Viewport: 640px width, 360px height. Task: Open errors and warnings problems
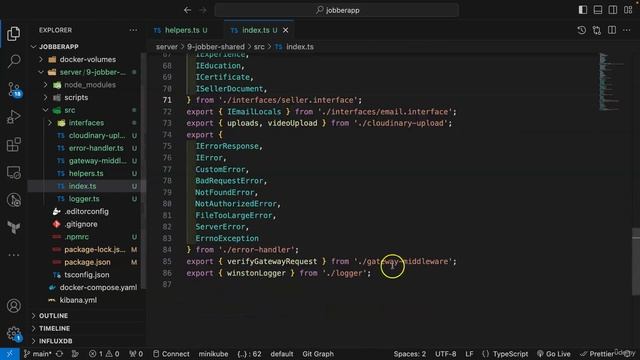[x=104, y=354]
